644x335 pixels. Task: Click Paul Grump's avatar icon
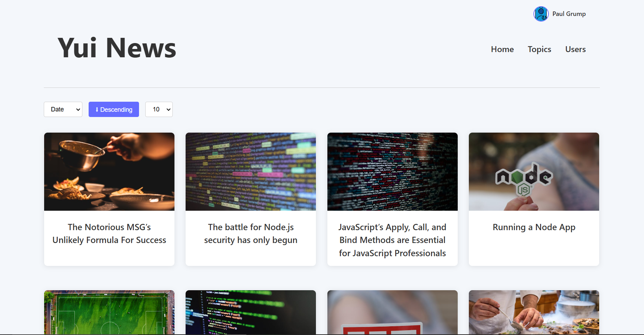click(541, 14)
